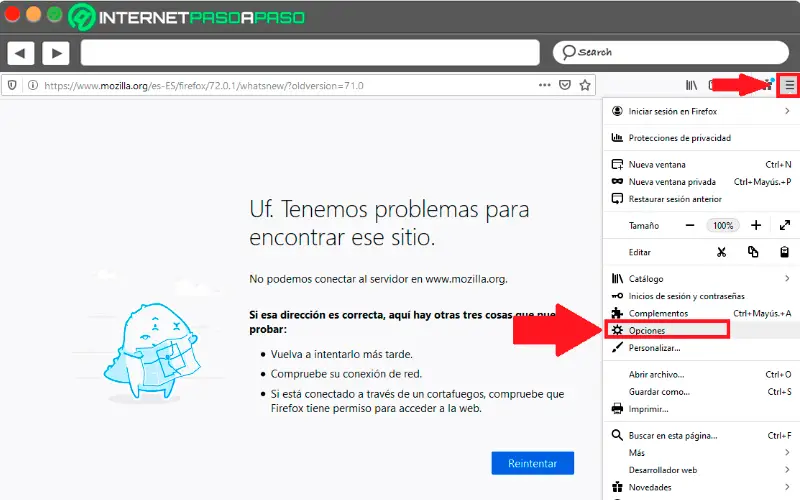Expand Iniciar sesión en Firefox submenu arrow
This screenshot has height=500, width=800.
click(x=787, y=111)
